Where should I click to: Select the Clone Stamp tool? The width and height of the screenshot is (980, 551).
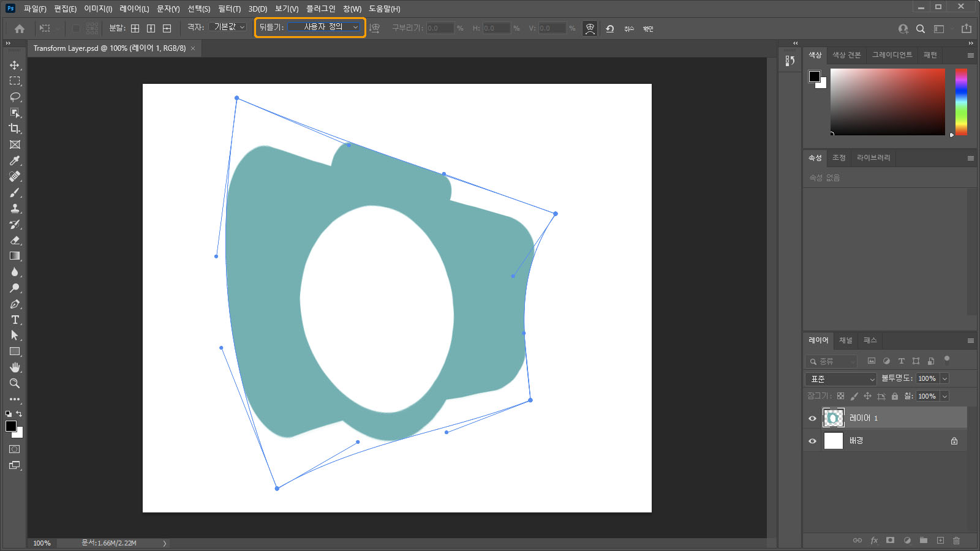(x=15, y=208)
